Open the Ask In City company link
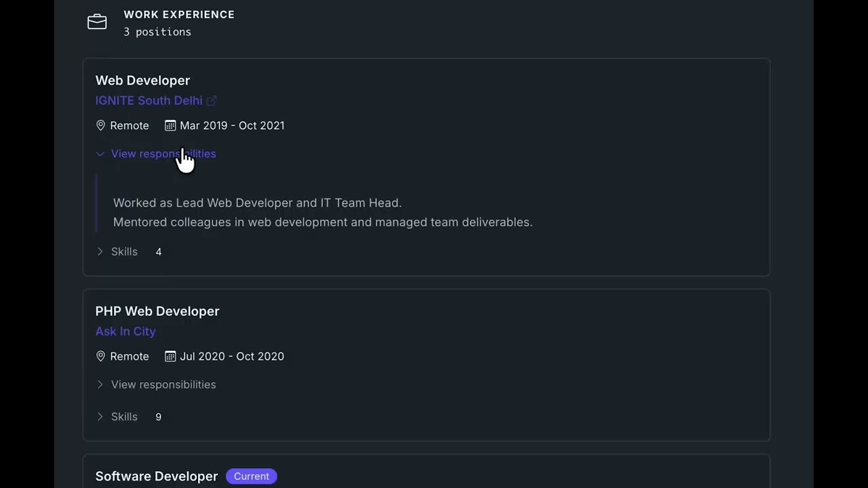This screenshot has height=488, width=868. click(125, 331)
